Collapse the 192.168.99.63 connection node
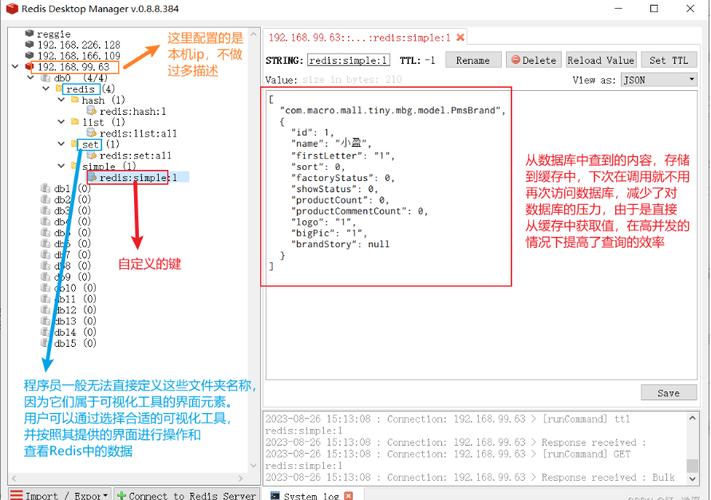The width and height of the screenshot is (711, 500). click(x=15, y=67)
